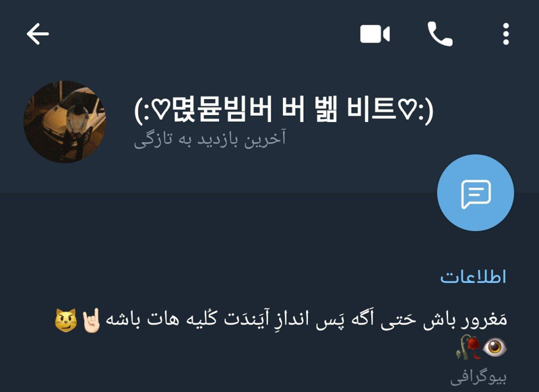Tap the right heart symbol in name
The image size is (539, 392).
coord(408,110)
